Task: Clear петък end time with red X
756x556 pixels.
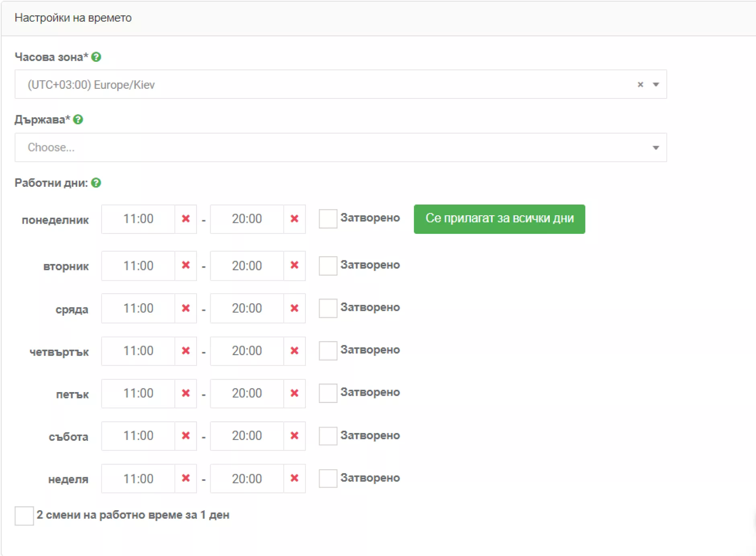Action: (295, 393)
